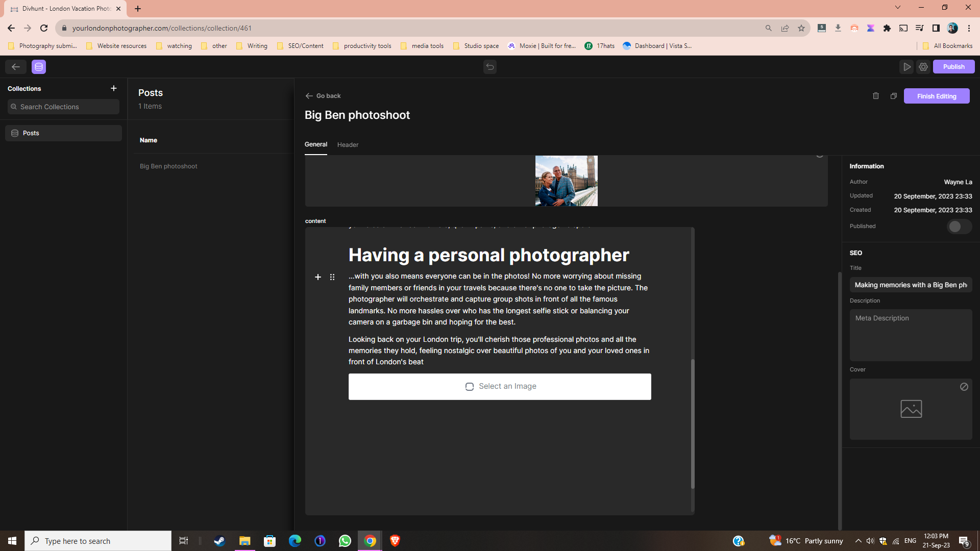Viewport: 980px width, 551px height.
Task: Open the productivity tools bookmark folder
Action: tap(362, 46)
